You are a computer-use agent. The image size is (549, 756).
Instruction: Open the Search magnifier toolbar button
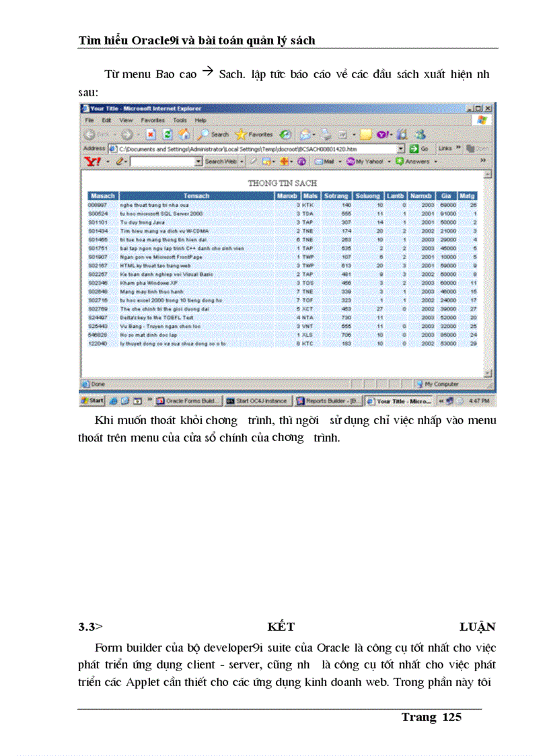213,135
